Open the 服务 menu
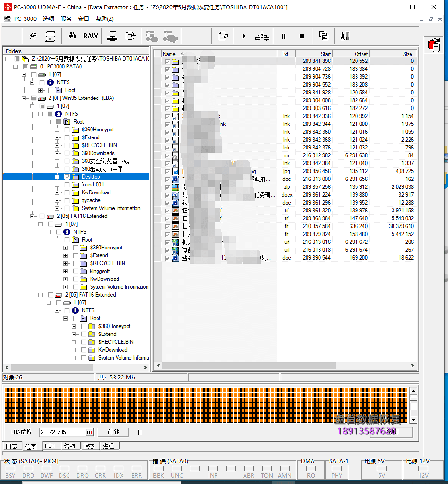The image size is (448, 484). [x=66, y=19]
